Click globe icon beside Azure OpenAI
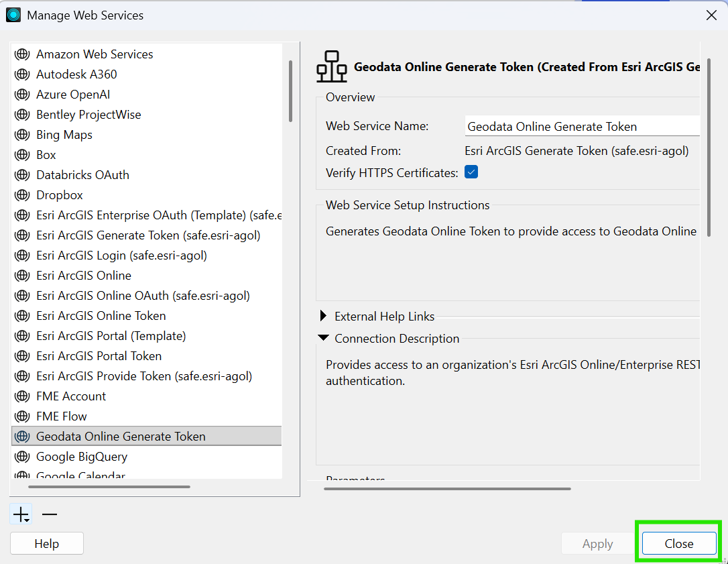Screen dimensions: 728x564 coord(22,95)
